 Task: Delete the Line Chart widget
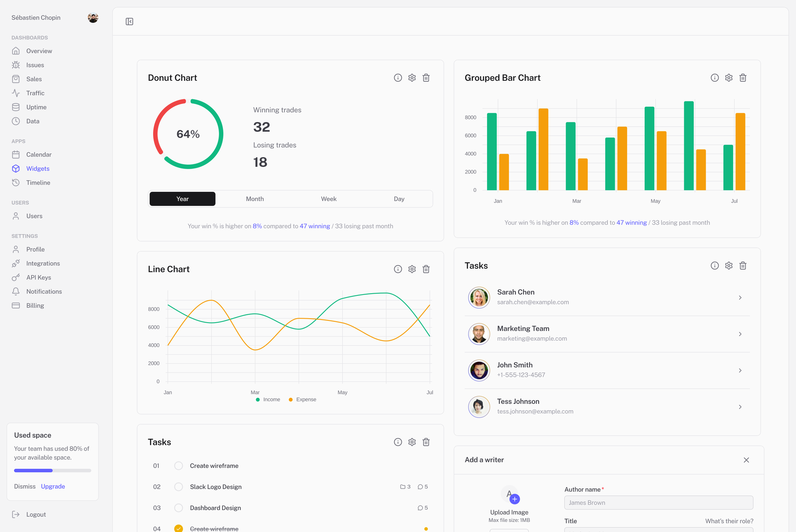point(426,269)
